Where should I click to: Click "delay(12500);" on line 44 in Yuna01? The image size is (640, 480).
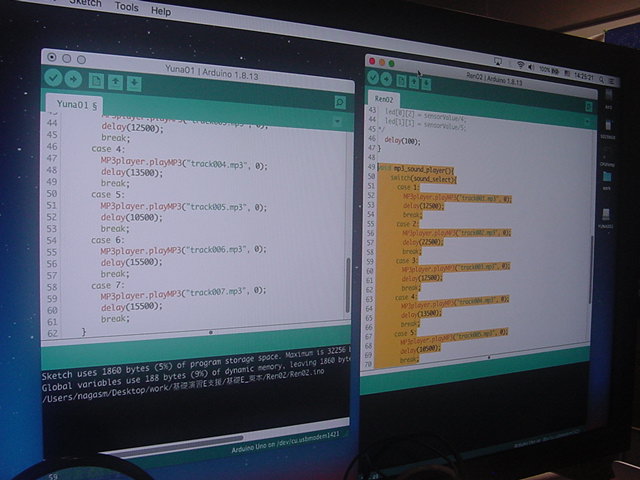tap(132, 128)
